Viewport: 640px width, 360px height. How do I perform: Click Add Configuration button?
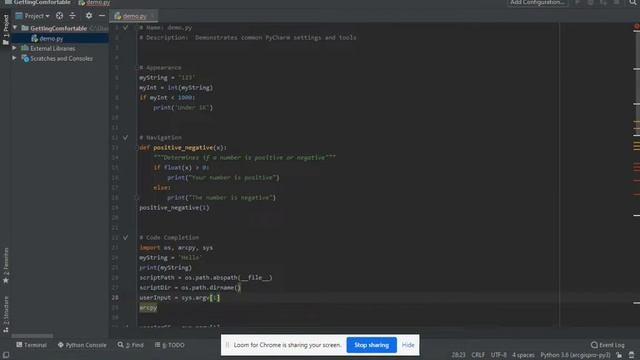537,2
